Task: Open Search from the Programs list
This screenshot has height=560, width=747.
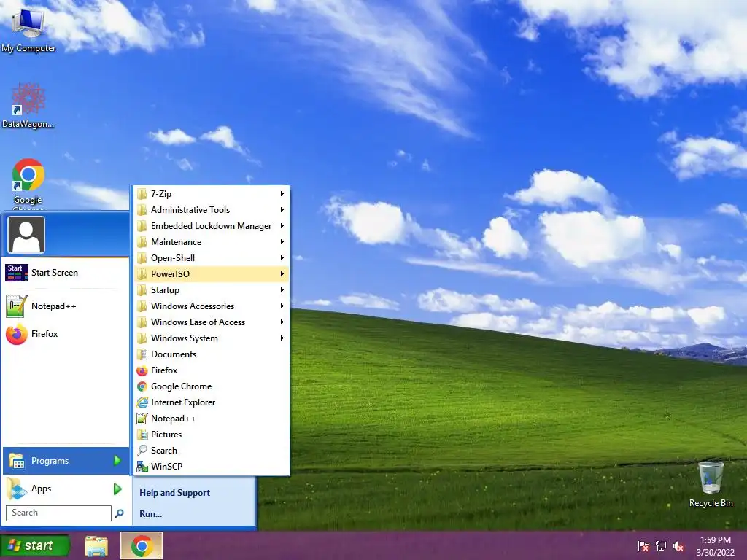Action: point(211,451)
